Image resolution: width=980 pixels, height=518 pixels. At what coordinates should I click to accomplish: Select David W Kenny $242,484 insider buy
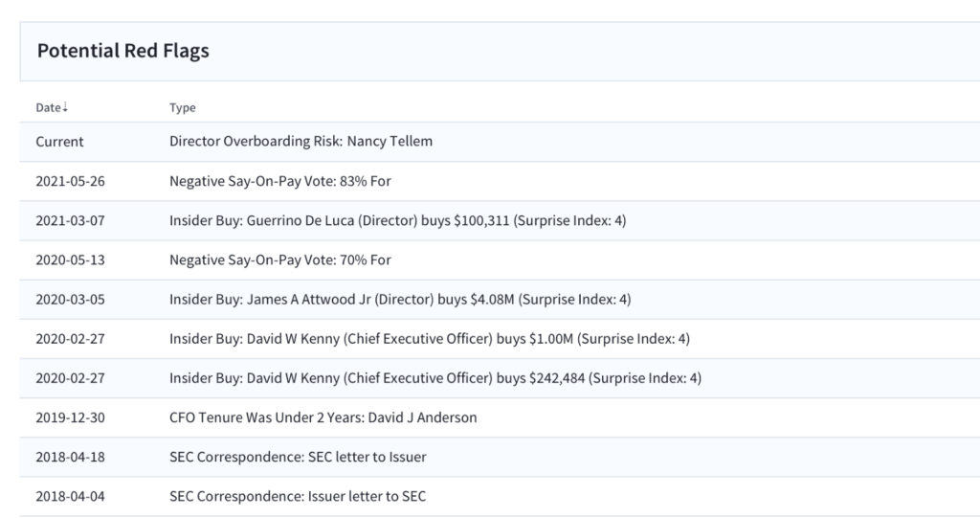(435, 378)
